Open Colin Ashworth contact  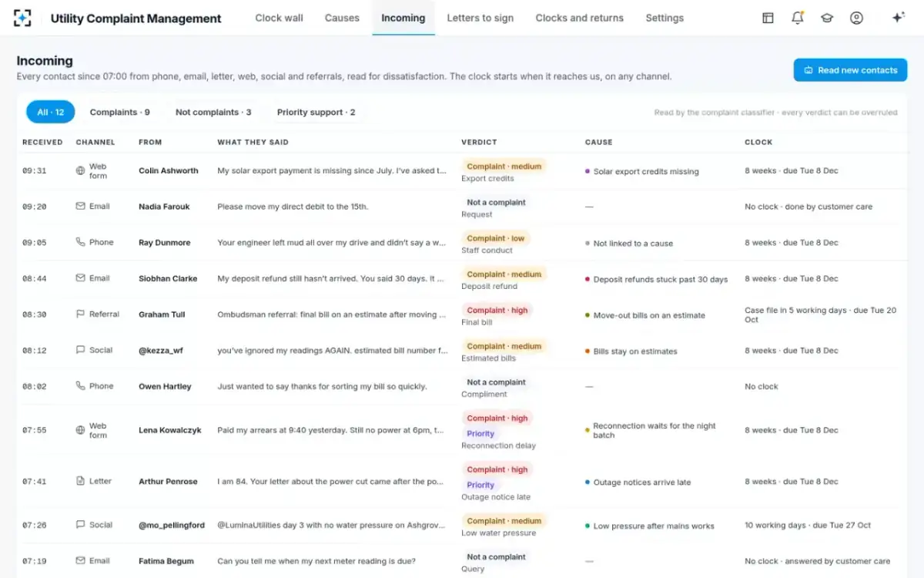click(169, 171)
